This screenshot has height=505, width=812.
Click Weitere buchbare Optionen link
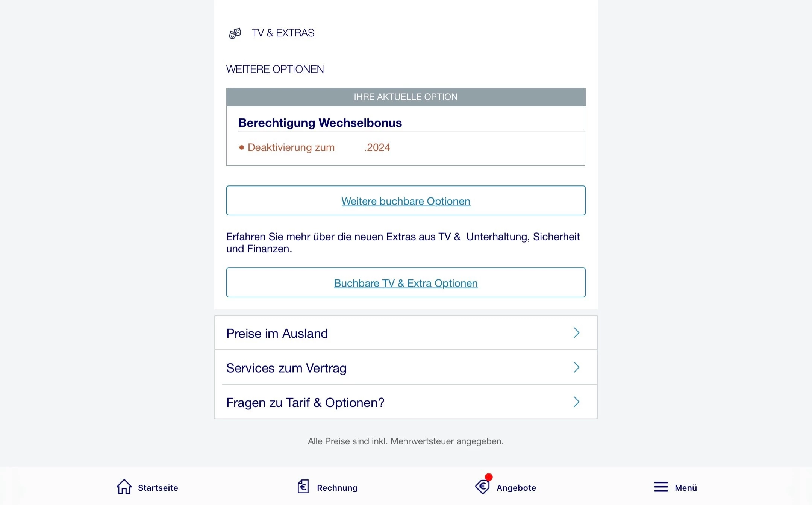click(x=406, y=201)
